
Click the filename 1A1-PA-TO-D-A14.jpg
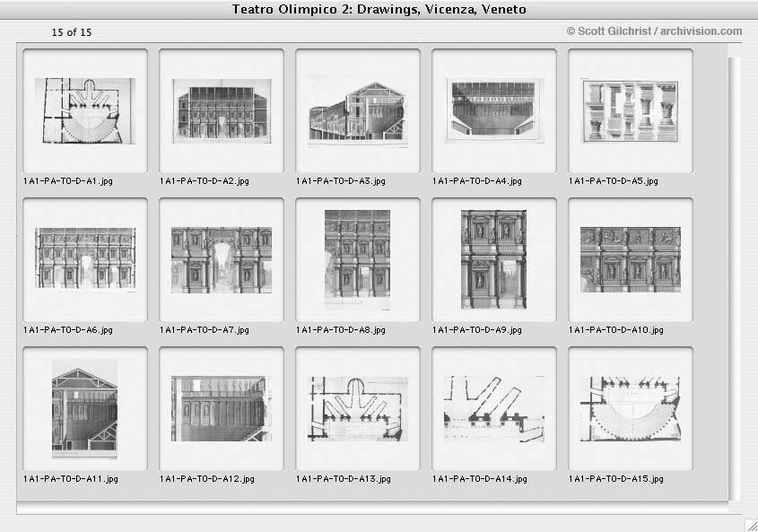tap(480, 479)
